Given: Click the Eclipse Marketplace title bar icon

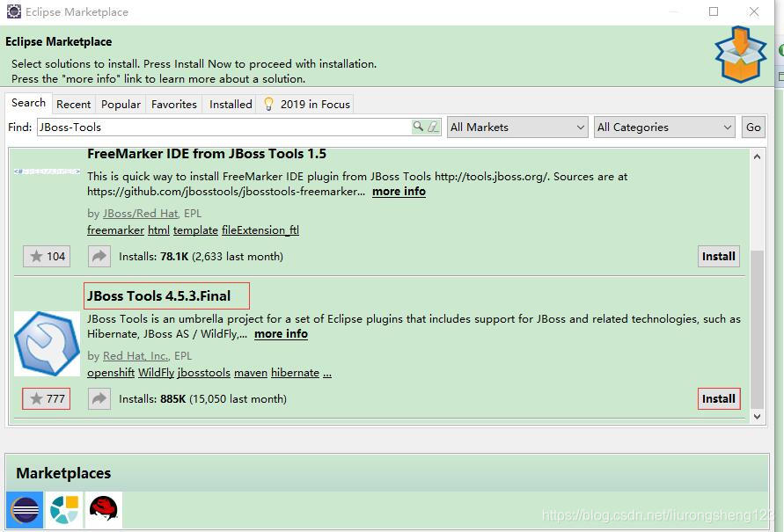Looking at the screenshot, I should 14,11.
